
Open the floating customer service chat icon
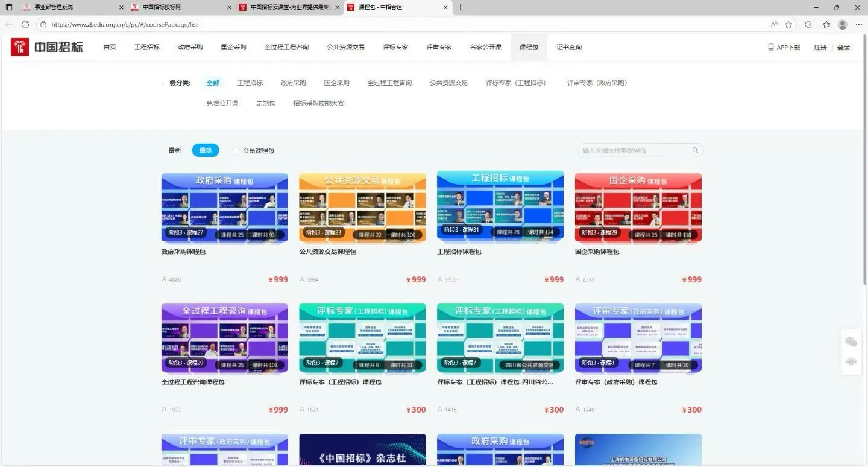tap(851, 341)
